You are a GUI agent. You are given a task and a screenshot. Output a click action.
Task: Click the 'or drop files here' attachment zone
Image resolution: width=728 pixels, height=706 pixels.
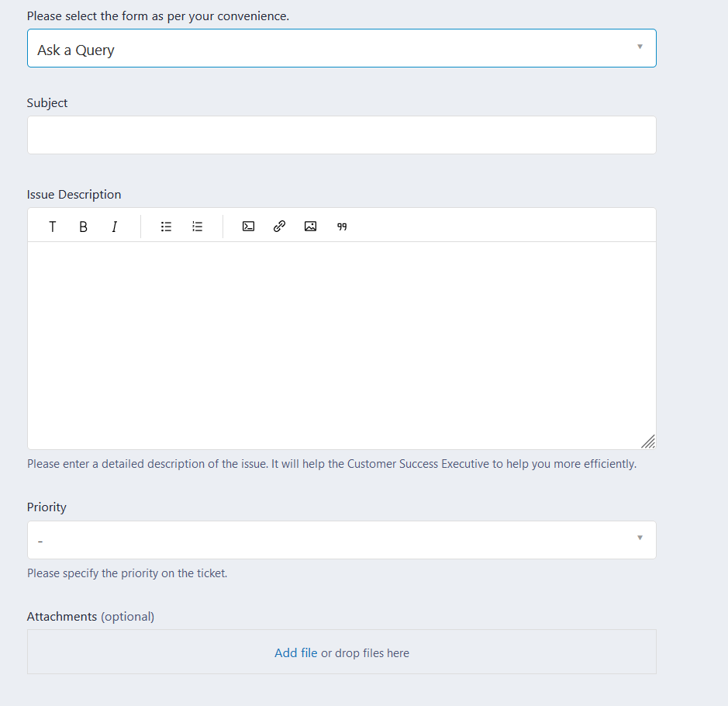point(342,652)
